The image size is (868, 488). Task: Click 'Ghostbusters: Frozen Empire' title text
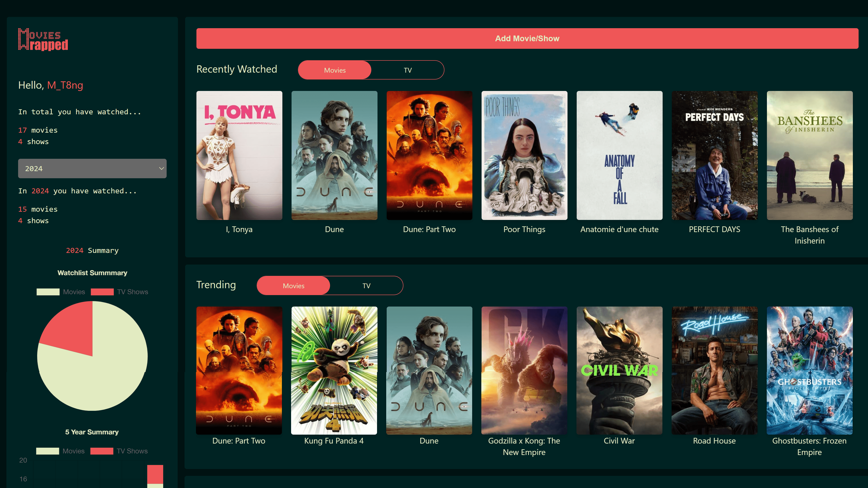coord(809,447)
